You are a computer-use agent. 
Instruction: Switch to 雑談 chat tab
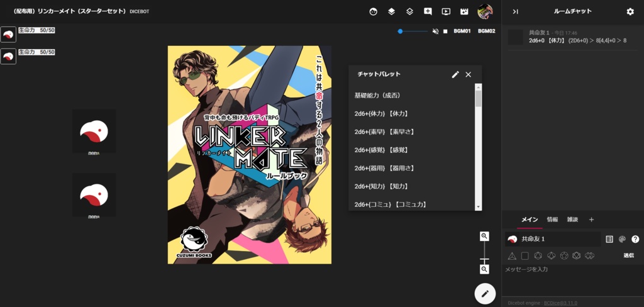click(572, 220)
